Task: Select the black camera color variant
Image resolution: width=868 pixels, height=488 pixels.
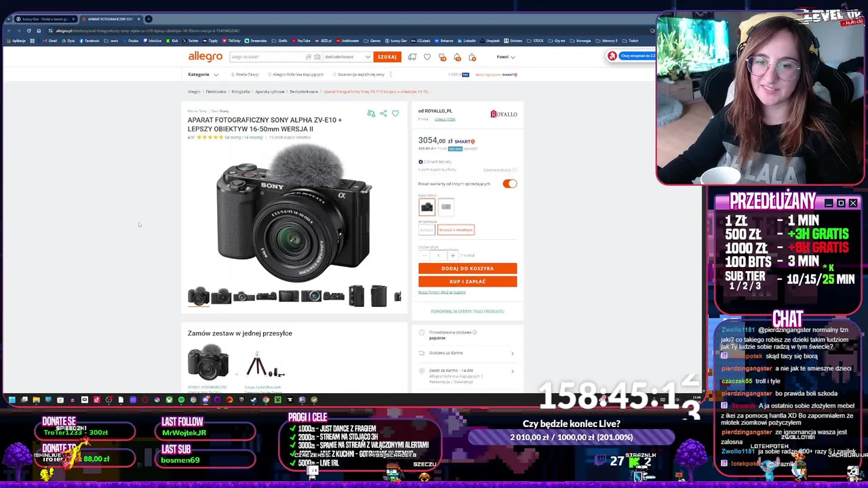Action: 427,207
